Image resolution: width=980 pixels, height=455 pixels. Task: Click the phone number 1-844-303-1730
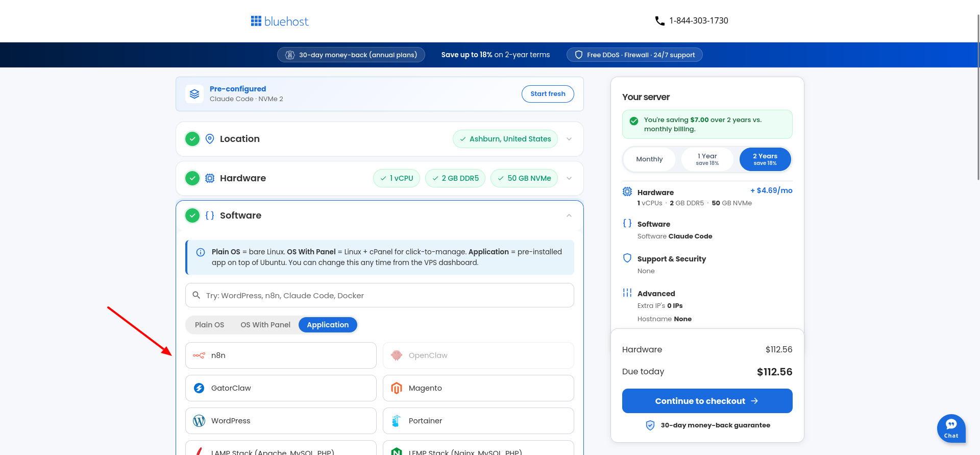coord(699,21)
